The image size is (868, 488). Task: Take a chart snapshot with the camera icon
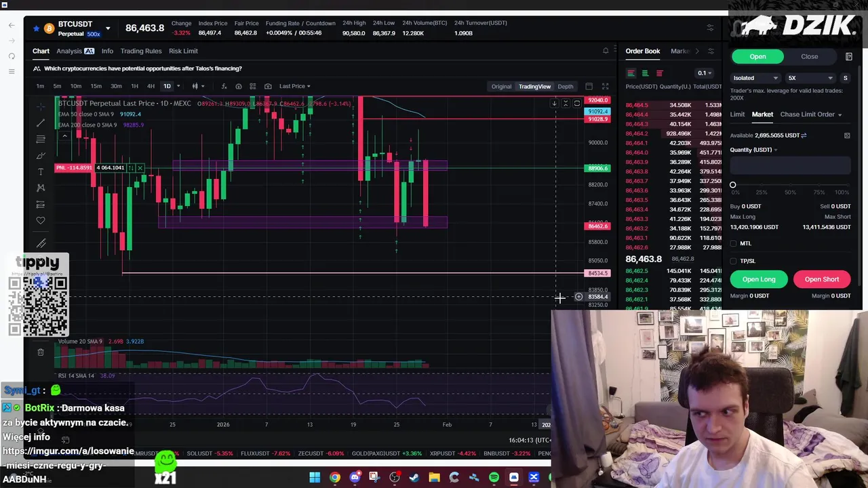point(268,86)
